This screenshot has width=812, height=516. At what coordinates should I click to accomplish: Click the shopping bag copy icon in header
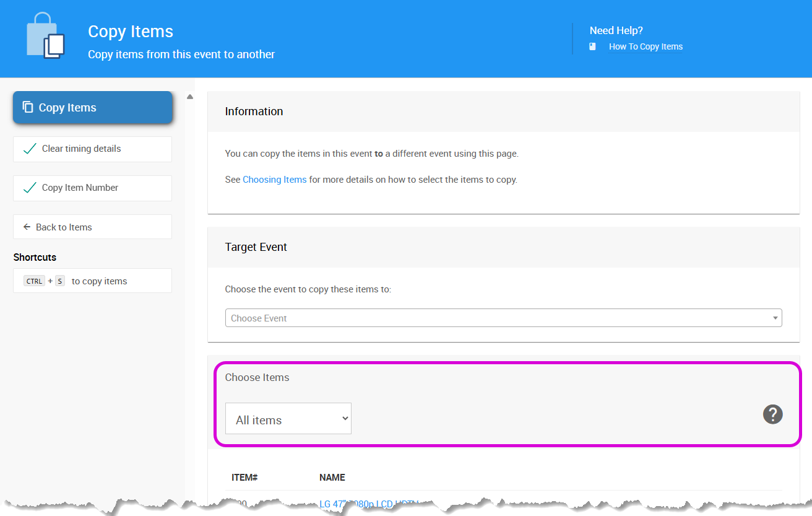pos(46,38)
